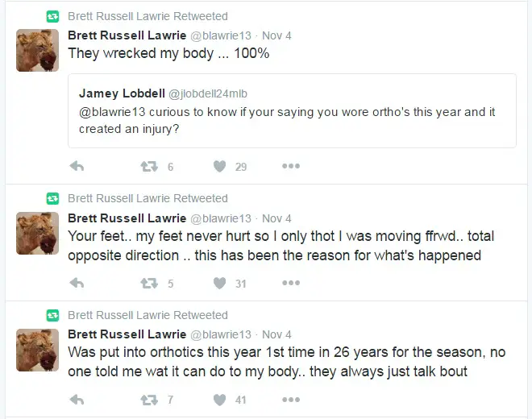Reply to the orthotics tweet
The image size is (532, 419).
[77, 399]
